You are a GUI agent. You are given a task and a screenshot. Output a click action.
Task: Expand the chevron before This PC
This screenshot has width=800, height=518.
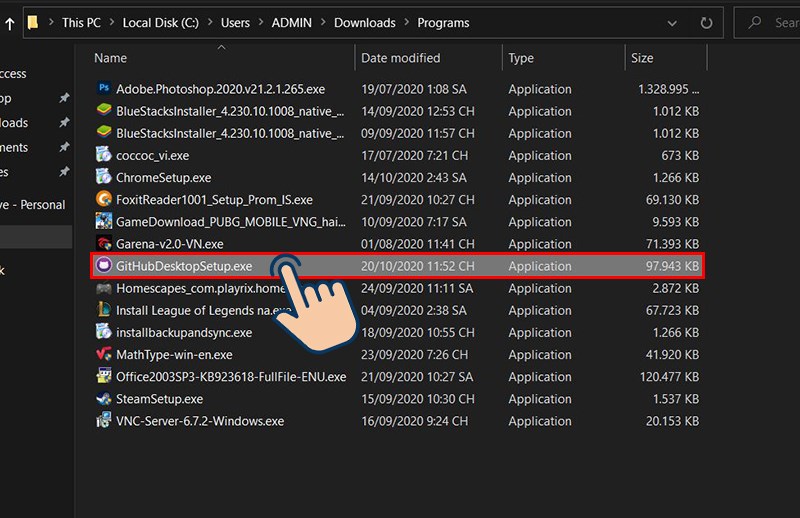(x=51, y=22)
